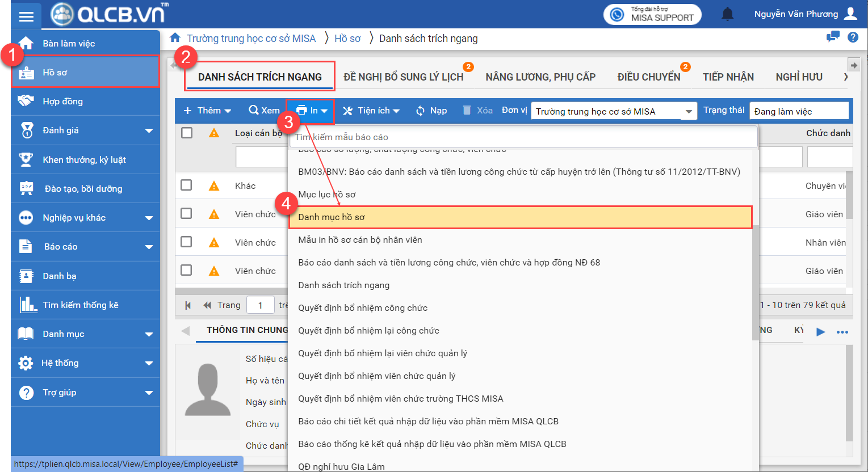
Task: Click the hamburger menu icon
Action: (x=26, y=16)
